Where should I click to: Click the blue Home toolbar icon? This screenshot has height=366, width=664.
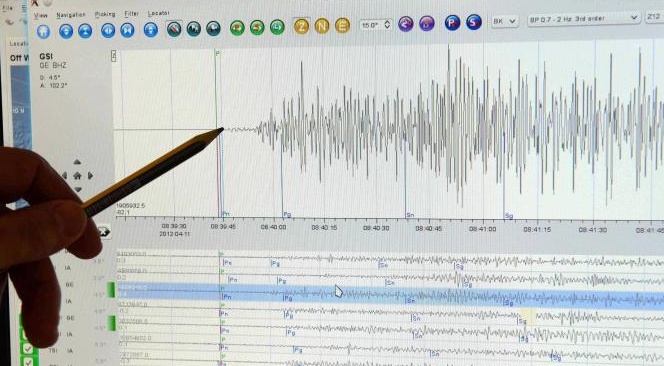(44, 31)
